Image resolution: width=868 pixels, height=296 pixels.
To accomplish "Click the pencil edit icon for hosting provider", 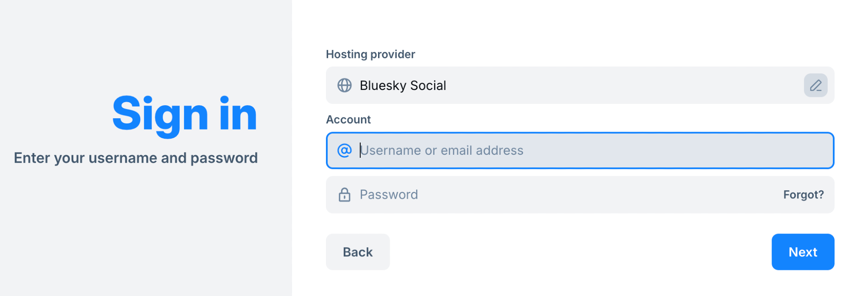I will [x=815, y=85].
